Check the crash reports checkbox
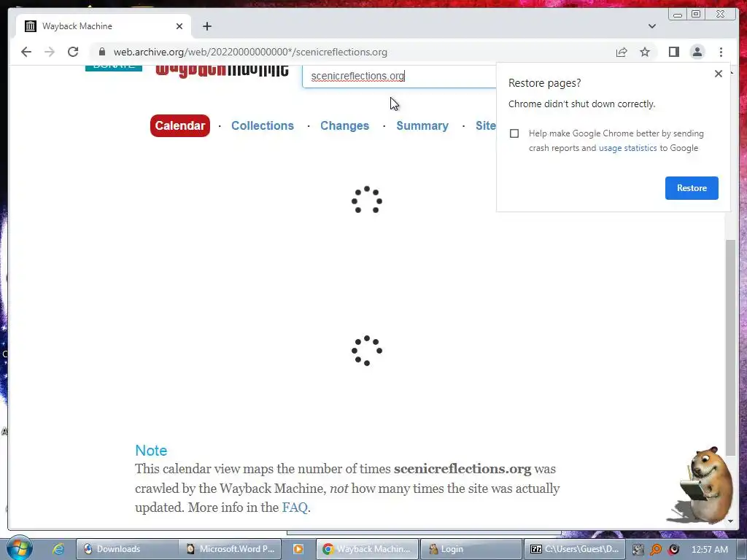Image resolution: width=747 pixels, height=560 pixels. click(x=514, y=133)
